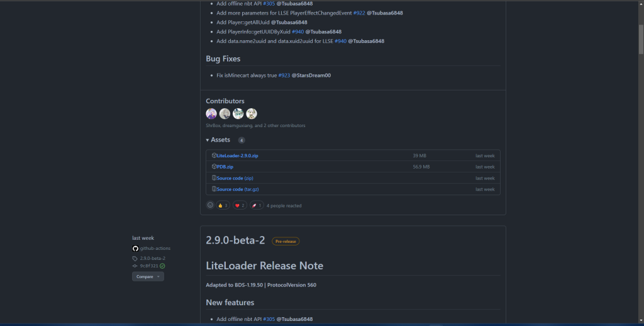Click the 'Contributors' heading
The width and height of the screenshot is (644, 326).
coord(225,101)
